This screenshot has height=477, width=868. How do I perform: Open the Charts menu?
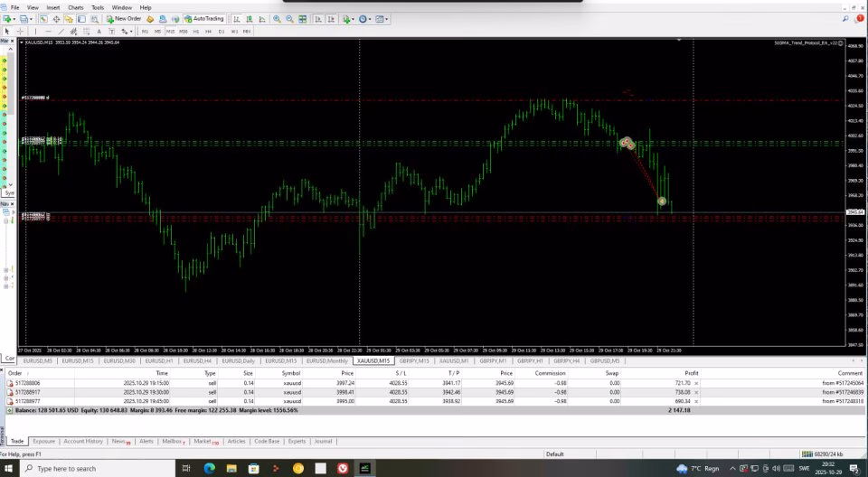click(x=75, y=8)
